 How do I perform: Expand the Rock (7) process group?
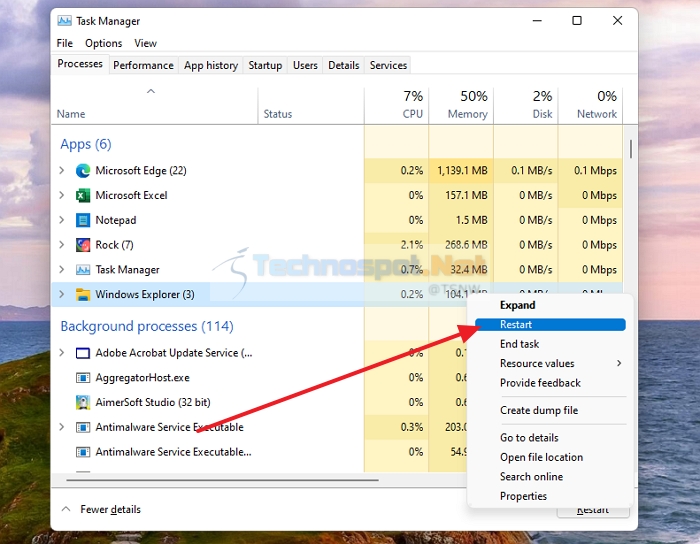pyautogui.click(x=62, y=245)
